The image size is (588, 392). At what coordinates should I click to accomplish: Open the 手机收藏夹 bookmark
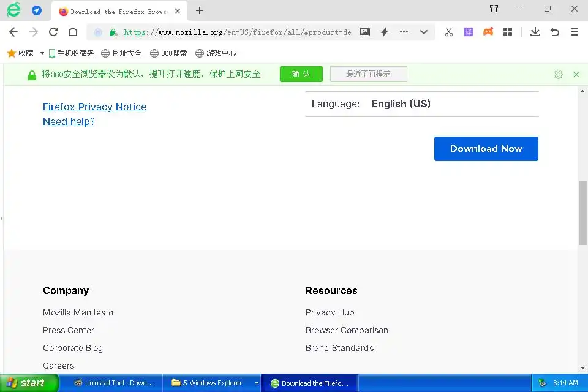[x=71, y=53]
